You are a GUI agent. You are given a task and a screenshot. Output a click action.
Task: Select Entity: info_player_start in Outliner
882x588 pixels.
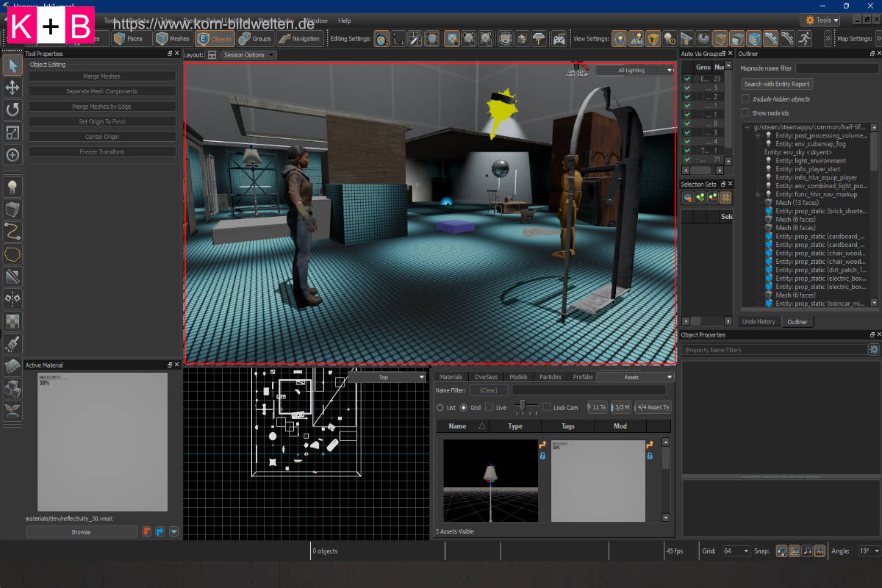[808, 169]
